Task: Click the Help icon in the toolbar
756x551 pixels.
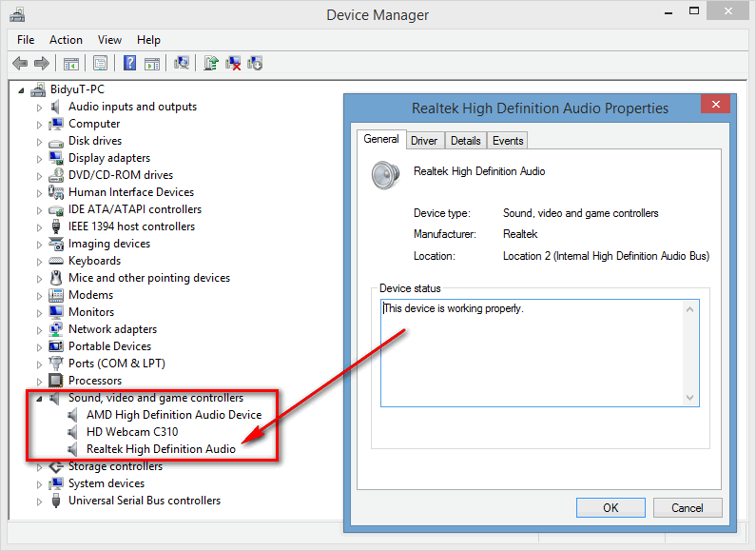Action: [130, 63]
